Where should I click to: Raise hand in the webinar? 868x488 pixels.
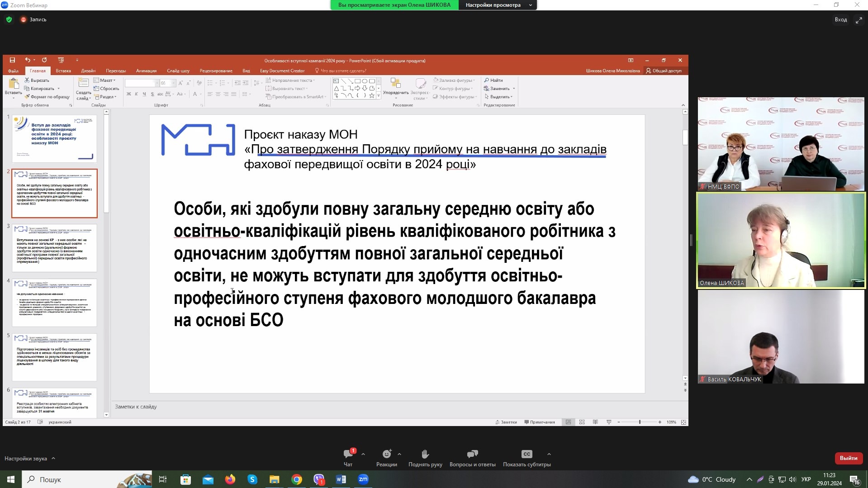click(x=425, y=455)
